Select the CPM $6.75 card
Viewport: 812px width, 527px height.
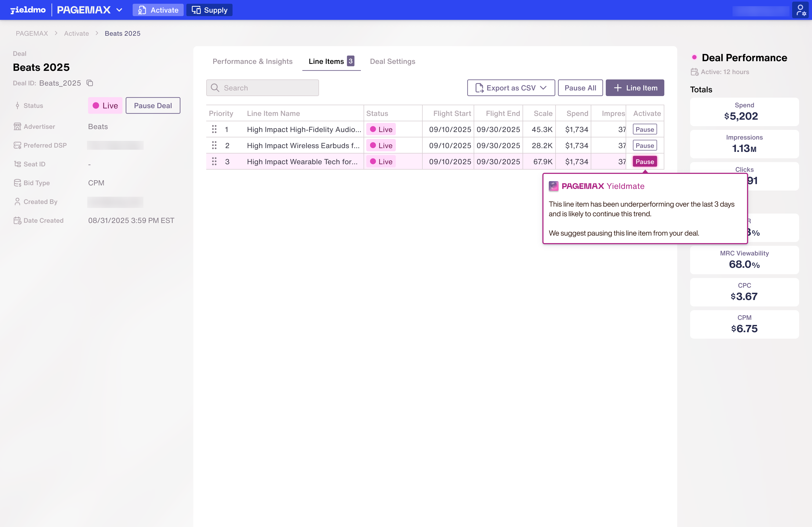744,324
